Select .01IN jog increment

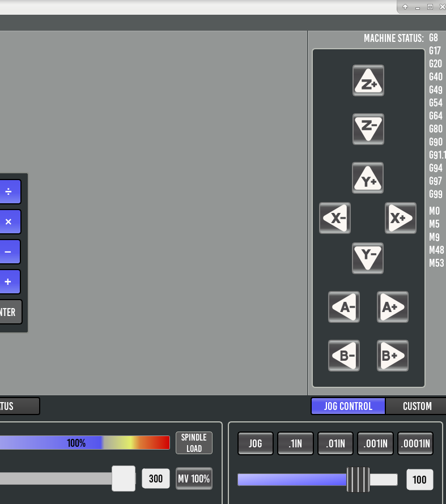(335, 443)
